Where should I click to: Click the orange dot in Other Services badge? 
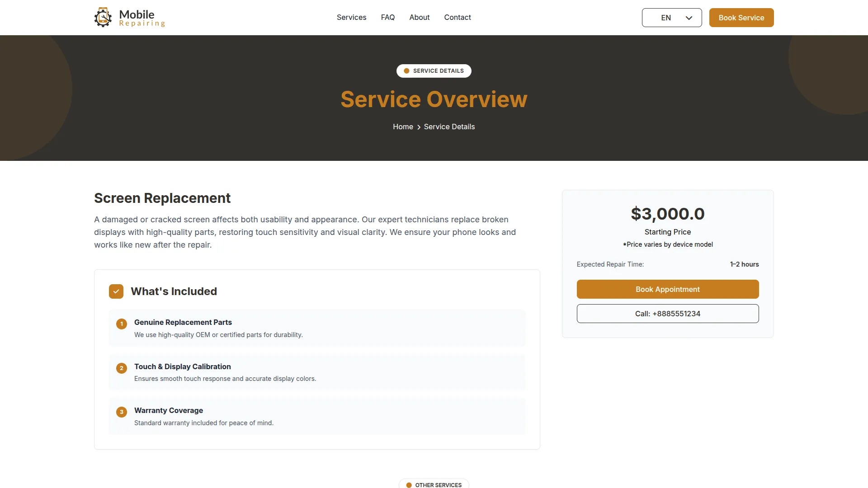coord(409,485)
